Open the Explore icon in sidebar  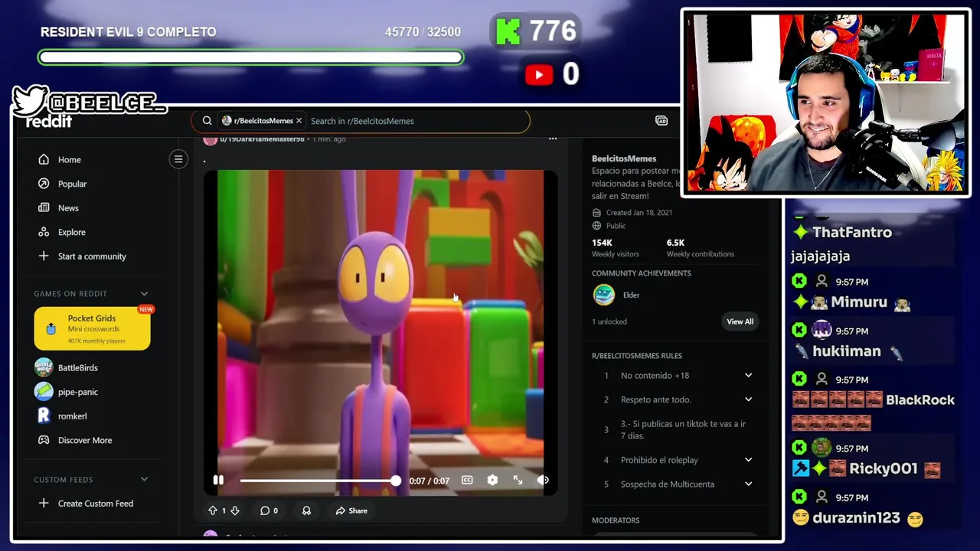(x=44, y=232)
